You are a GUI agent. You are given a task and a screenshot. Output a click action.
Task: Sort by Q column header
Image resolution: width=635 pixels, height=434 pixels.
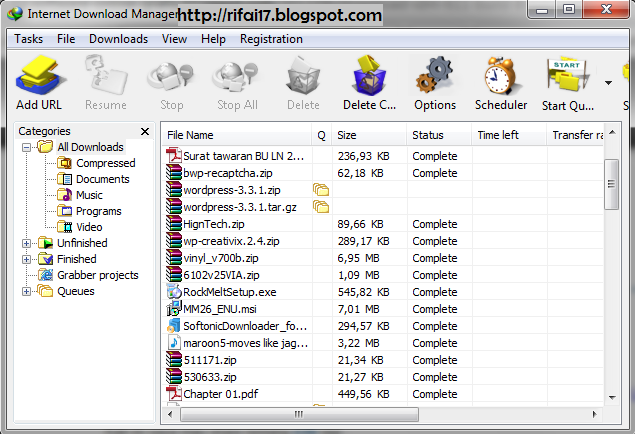(x=322, y=135)
